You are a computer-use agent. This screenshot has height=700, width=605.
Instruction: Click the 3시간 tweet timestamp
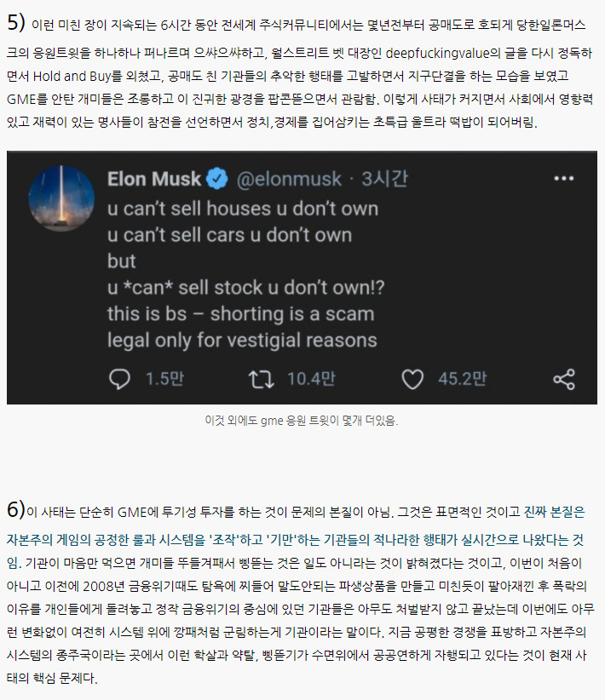point(385,180)
